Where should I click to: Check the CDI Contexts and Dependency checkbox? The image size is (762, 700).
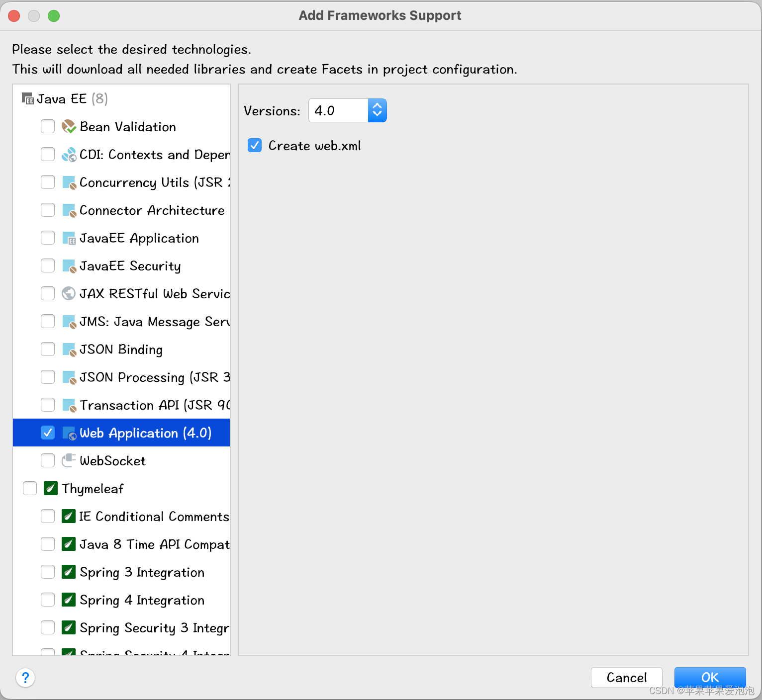48,154
